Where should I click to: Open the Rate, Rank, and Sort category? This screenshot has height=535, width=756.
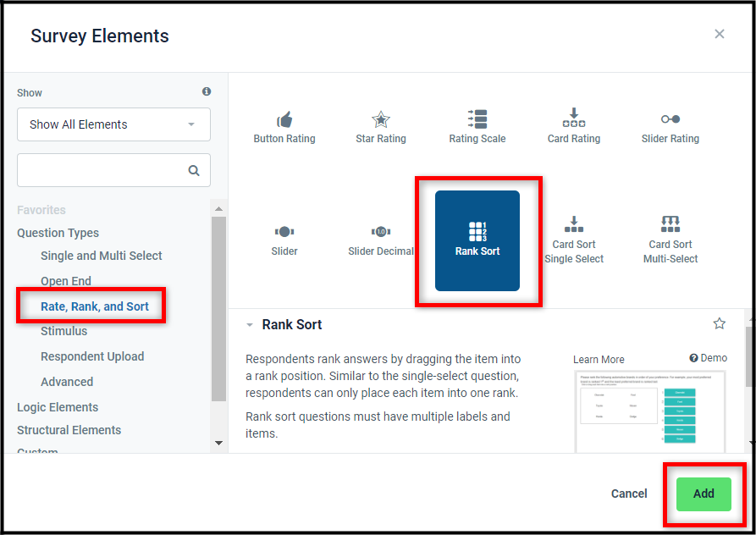95,306
